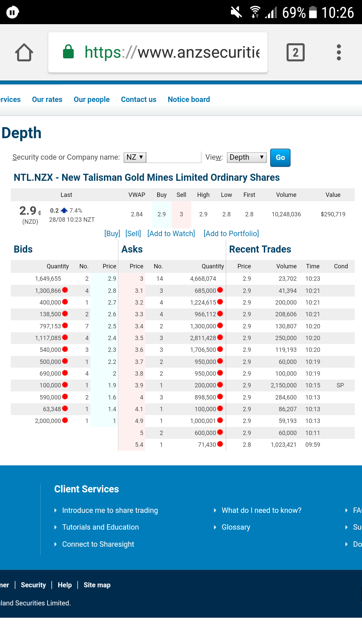
Task: Click the Recent Trades heading
Action: click(x=260, y=249)
